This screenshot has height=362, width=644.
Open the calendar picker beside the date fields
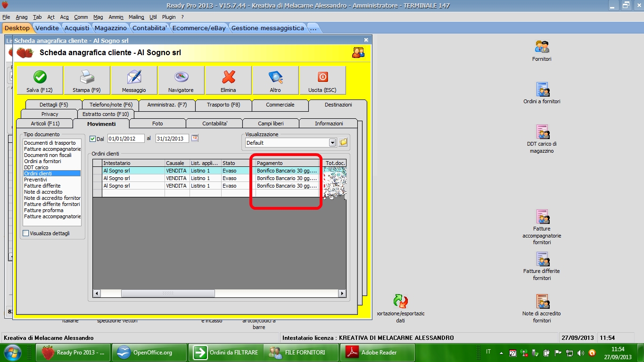(195, 138)
